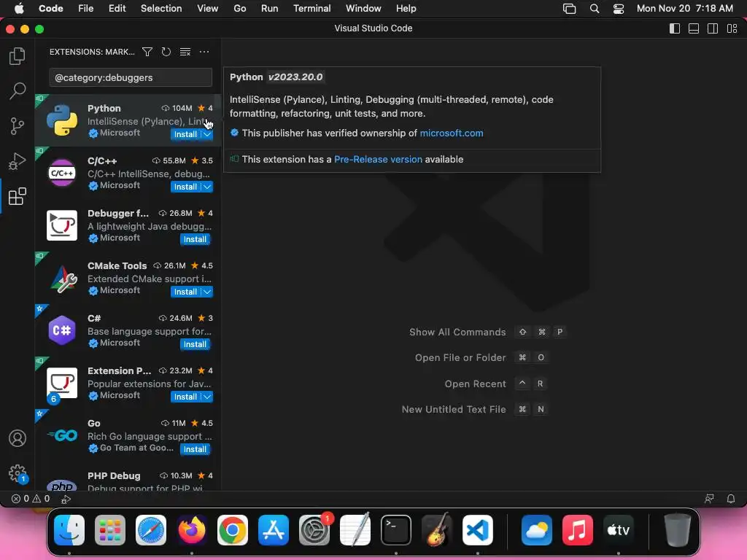Select the Extensions view icon
Screen dimensions: 747x560
[18, 196]
